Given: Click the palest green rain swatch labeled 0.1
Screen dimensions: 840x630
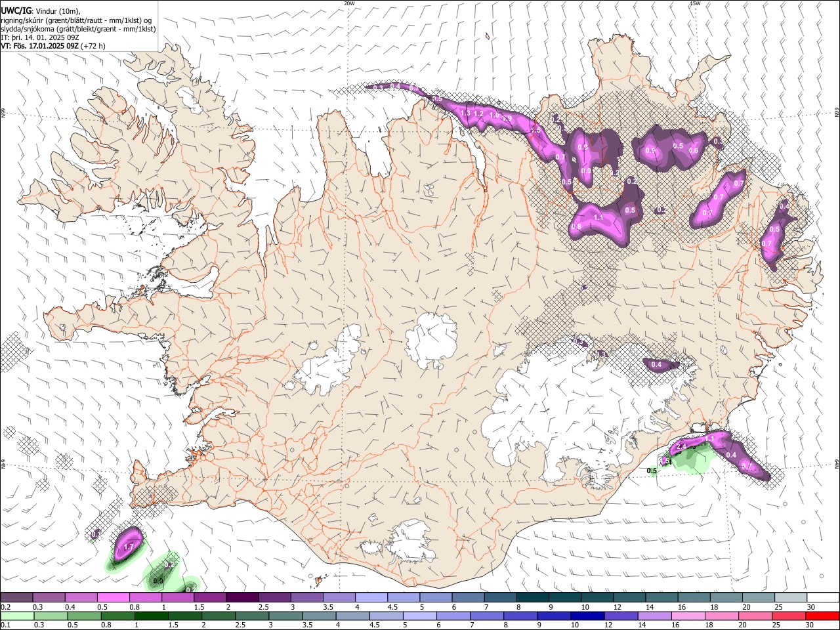Looking at the screenshot, I should (16, 616).
